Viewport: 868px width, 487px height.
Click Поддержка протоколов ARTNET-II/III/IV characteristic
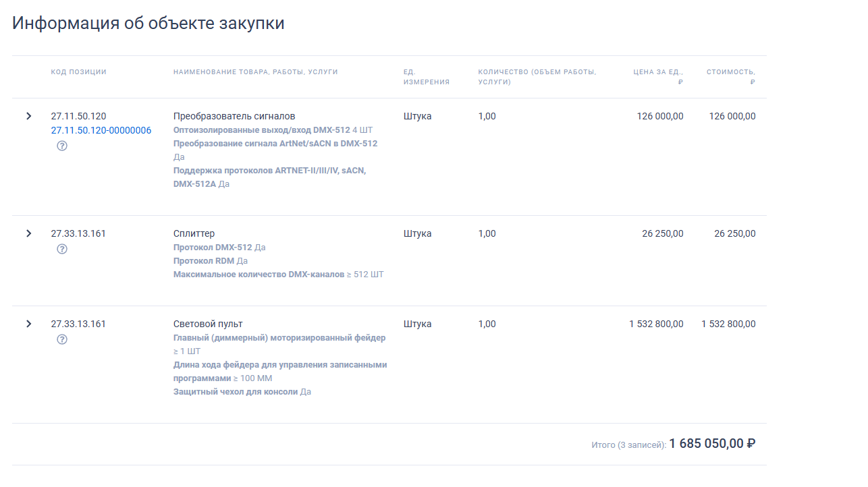[x=270, y=177]
